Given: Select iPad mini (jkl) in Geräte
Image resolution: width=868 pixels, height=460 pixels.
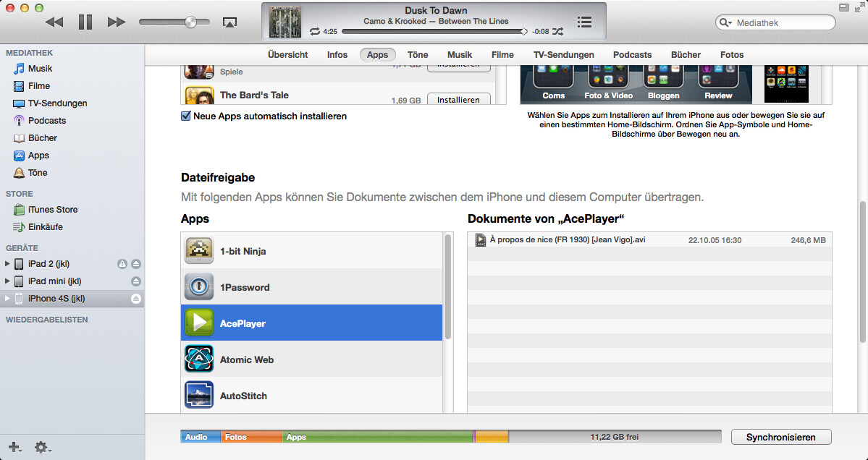Looking at the screenshot, I should point(55,281).
